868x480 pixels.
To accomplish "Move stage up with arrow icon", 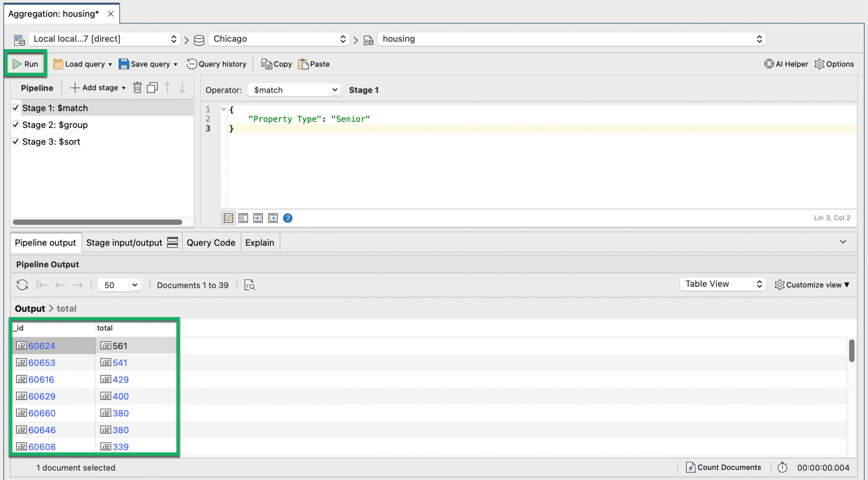I will 167,88.
